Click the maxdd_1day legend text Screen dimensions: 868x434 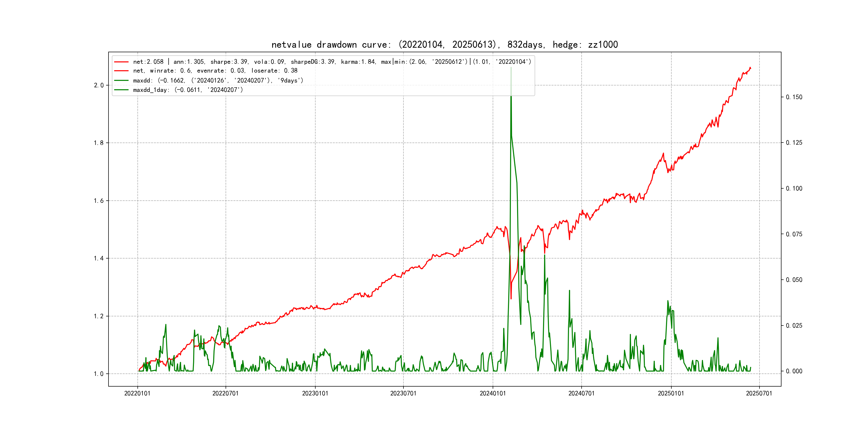tap(188, 90)
